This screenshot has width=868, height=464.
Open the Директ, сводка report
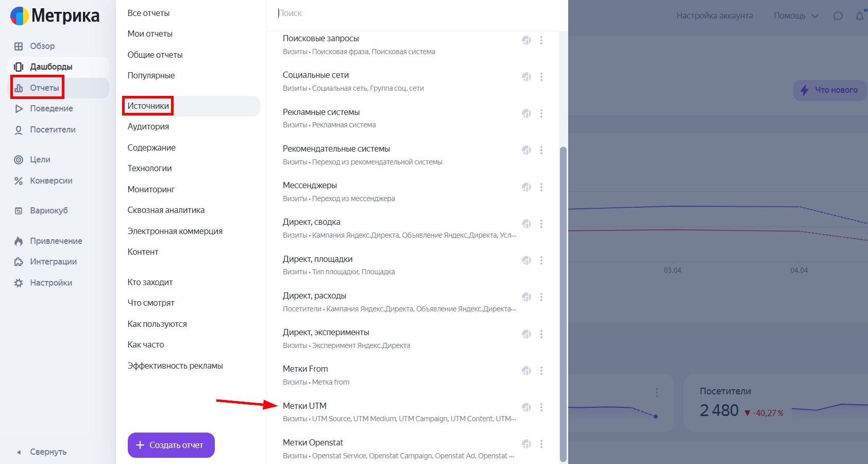coord(311,222)
